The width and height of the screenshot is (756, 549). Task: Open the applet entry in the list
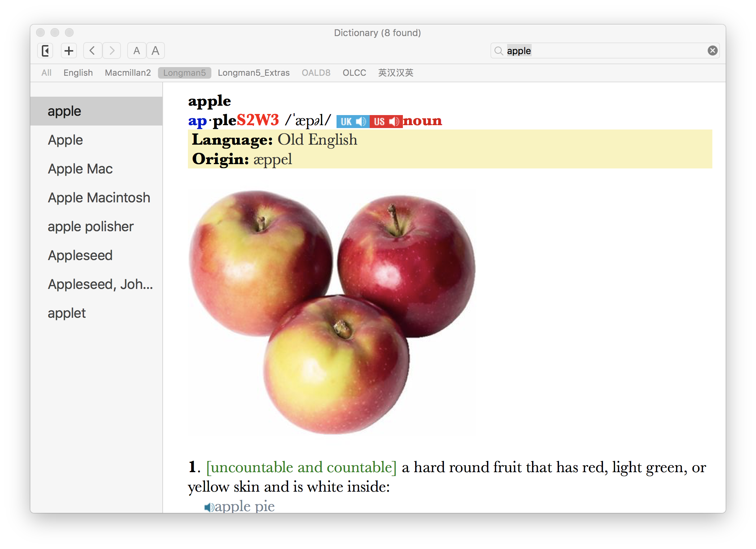(x=67, y=313)
